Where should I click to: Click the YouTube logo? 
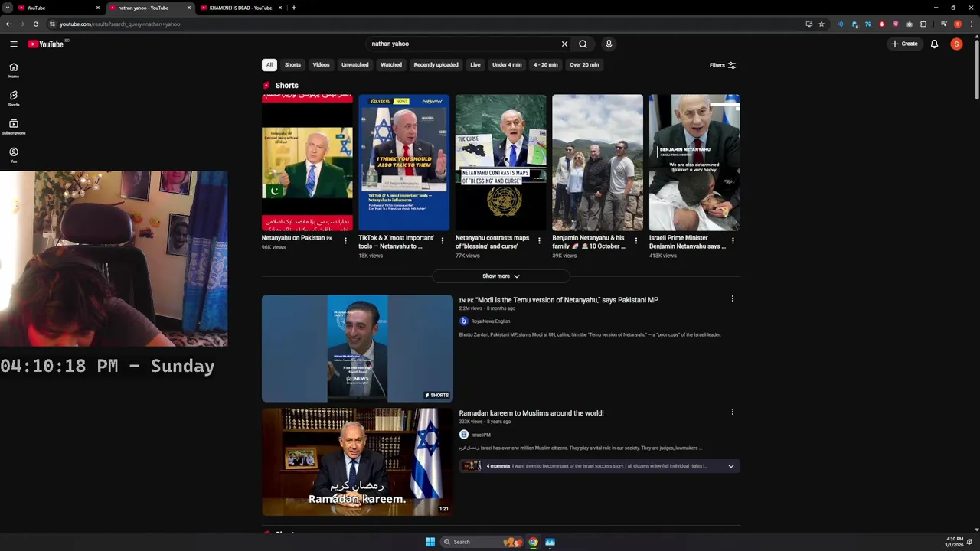pos(46,44)
